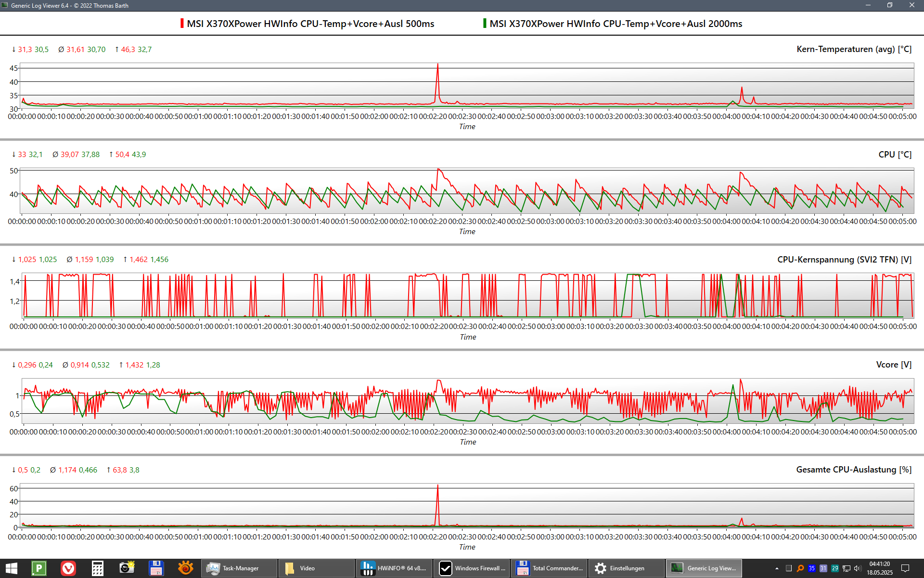Expand the hidden system tray icons
The image size is (924, 578).
[x=777, y=568]
